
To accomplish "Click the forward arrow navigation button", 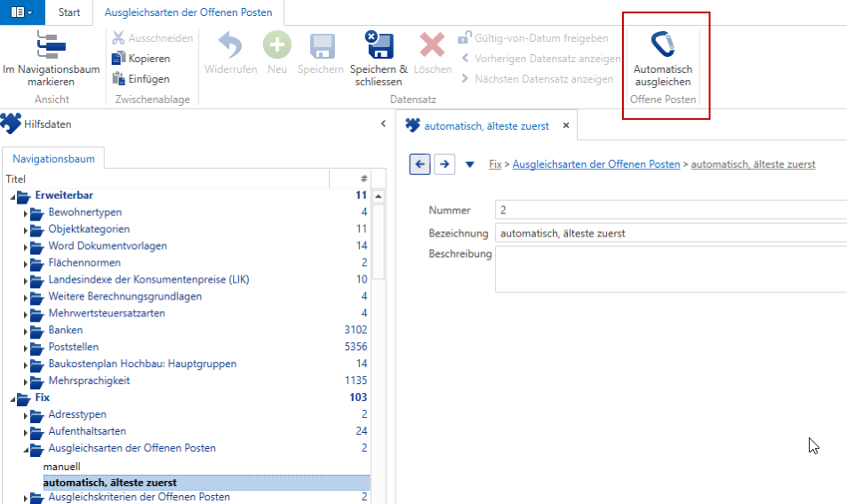I will [444, 164].
